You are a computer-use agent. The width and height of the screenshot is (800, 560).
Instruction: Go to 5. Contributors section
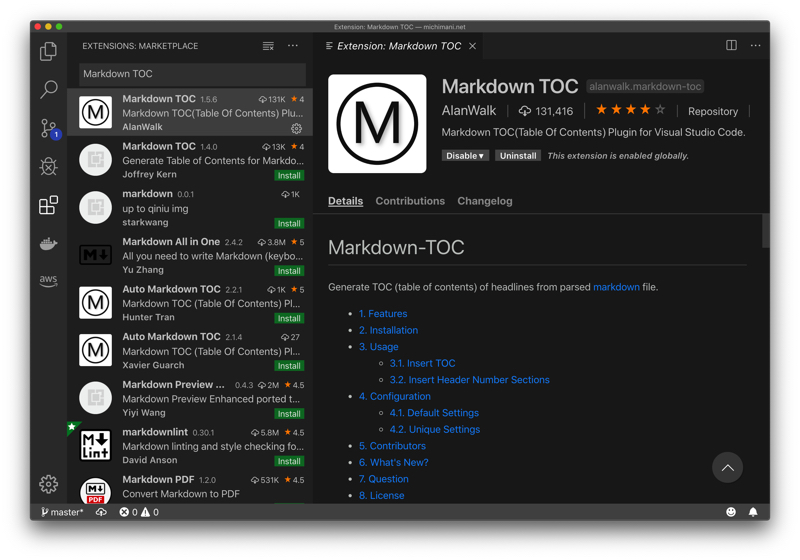392,446
